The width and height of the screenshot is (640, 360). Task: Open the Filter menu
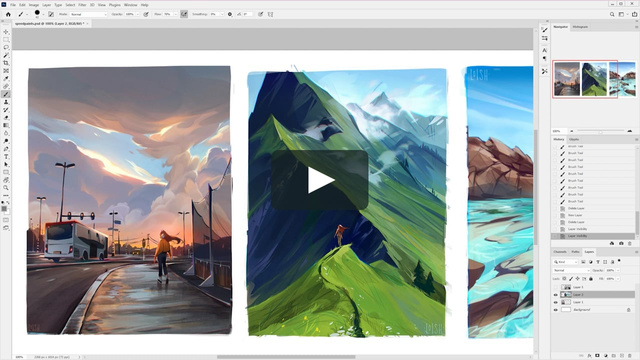point(82,5)
